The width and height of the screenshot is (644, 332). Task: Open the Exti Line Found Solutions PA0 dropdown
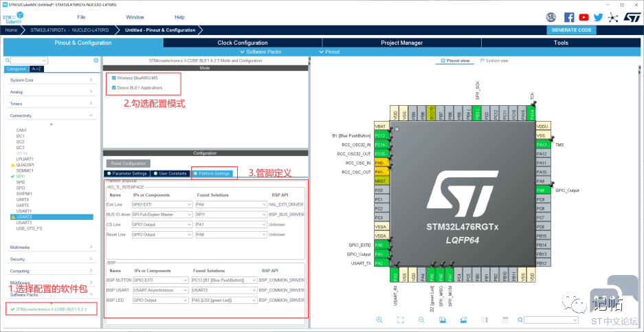pyautogui.click(x=231, y=204)
